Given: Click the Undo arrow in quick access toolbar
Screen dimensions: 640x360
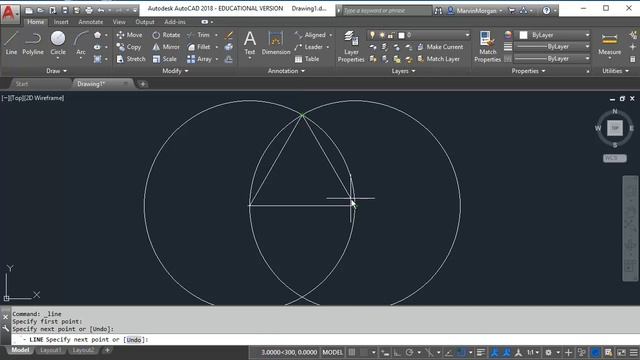Looking at the screenshot, I should point(101,10).
